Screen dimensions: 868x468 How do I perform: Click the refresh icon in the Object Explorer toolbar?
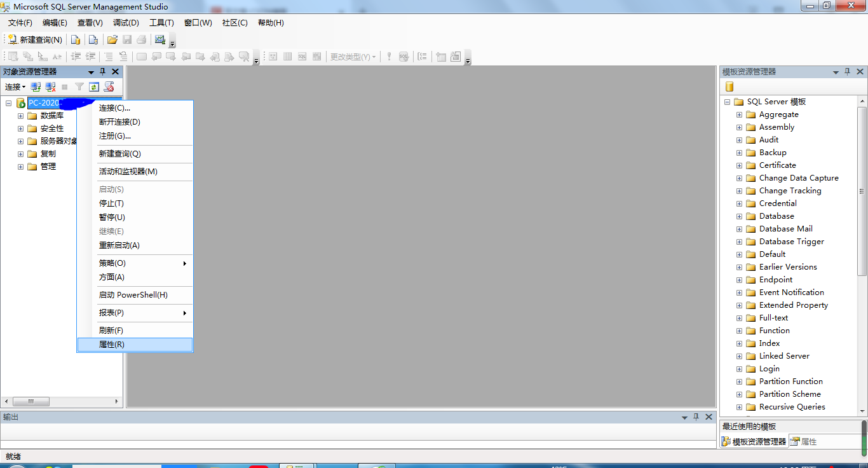94,86
